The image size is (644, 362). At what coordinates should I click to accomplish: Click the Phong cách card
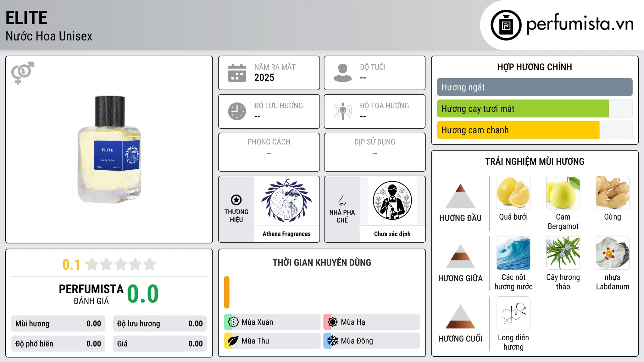click(x=269, y=152)
